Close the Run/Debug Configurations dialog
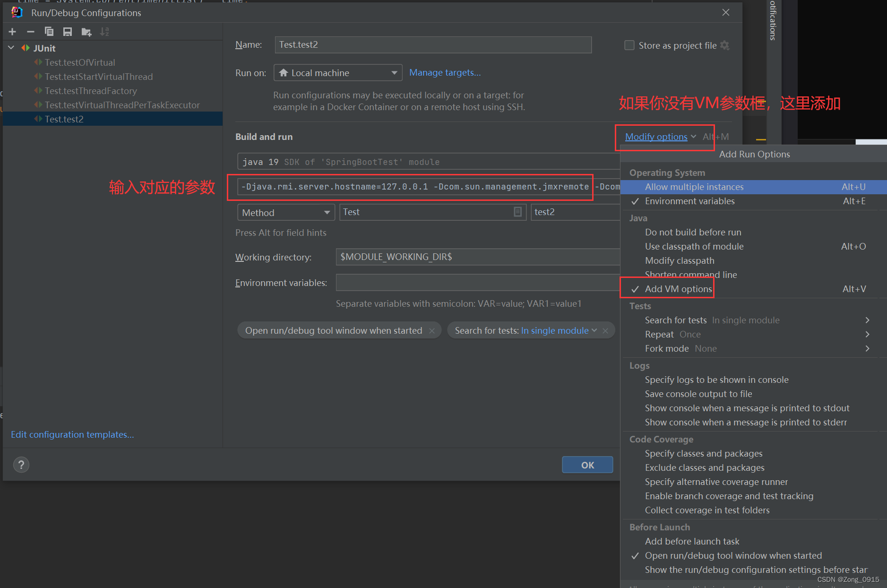The height and width of the screenshot is (588, 887). point(726,12)
